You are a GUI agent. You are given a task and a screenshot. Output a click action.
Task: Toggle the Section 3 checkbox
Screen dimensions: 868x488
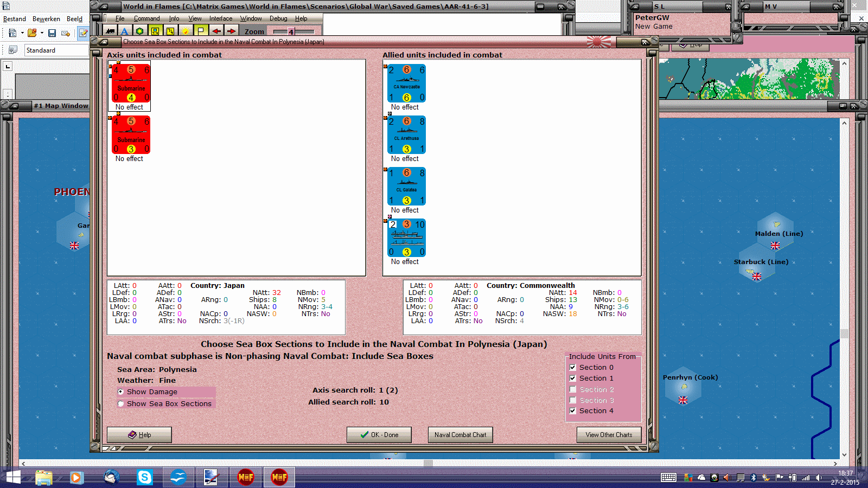pos(572,400)
